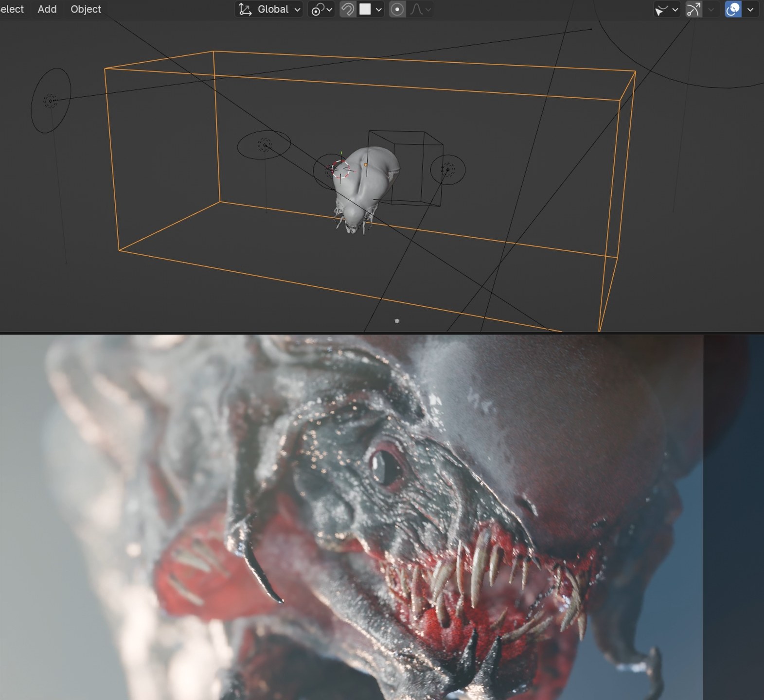Select the light above-left of the creature head
This screenshot has height=700, width=764.
point(264,145)
